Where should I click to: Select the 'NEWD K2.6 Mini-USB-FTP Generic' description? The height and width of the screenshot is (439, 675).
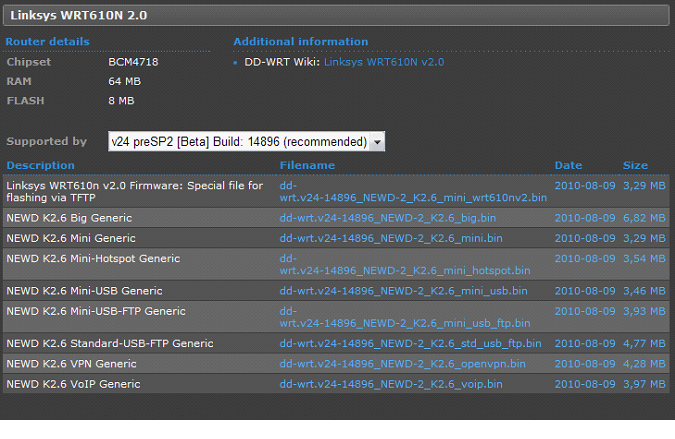coord(96,311)
